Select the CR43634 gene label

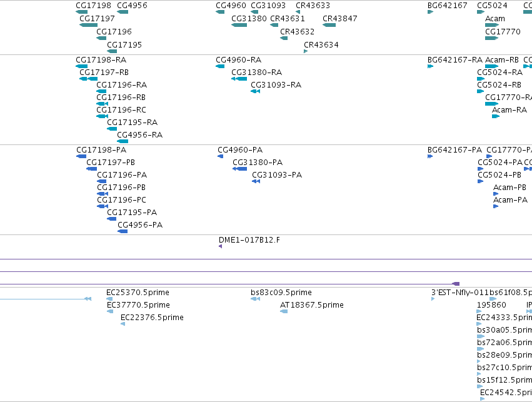click(321, 45)
